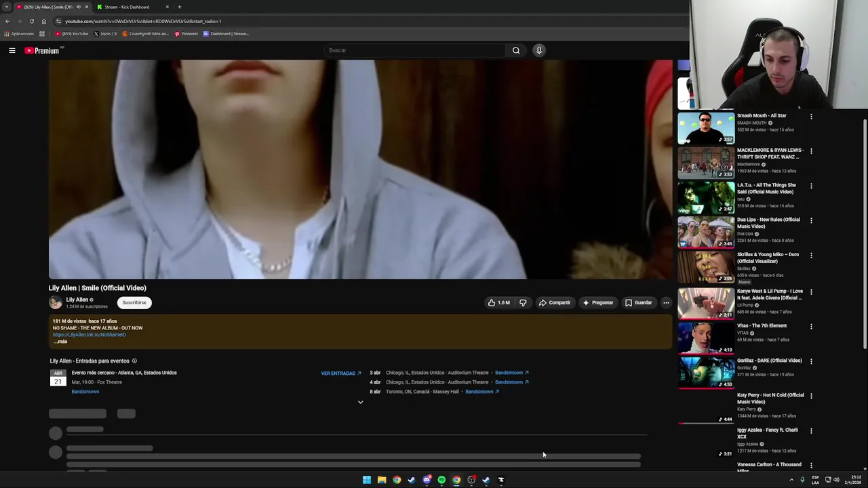Save the video with Guardar
The image size is (868, 488).
point(639,303)
